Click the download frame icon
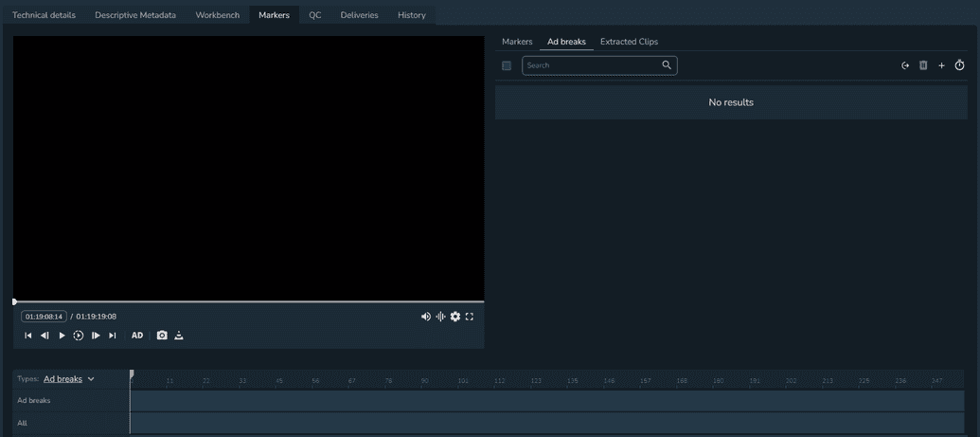Image resolution: width=980 pixels, height=437 pixels. (179, 336)
